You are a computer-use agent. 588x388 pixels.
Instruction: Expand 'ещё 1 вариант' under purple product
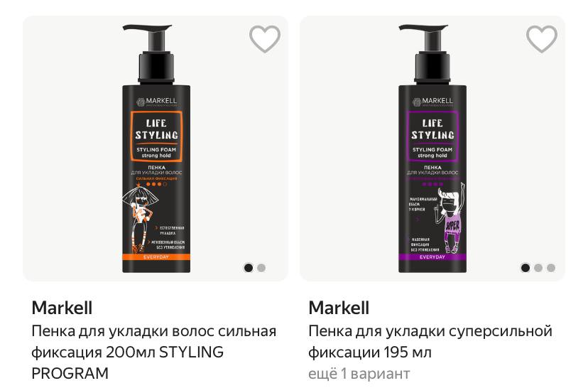[359, 374]
